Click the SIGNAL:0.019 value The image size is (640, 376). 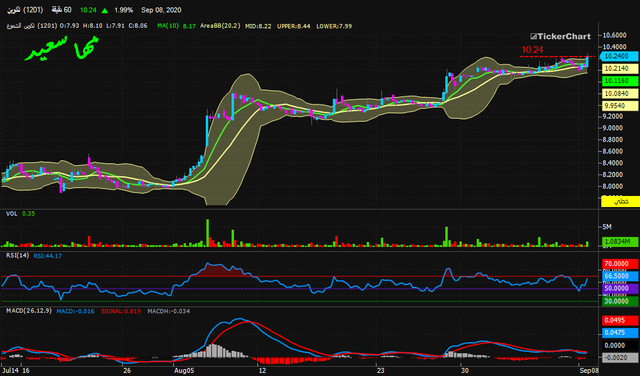point(121,311)
